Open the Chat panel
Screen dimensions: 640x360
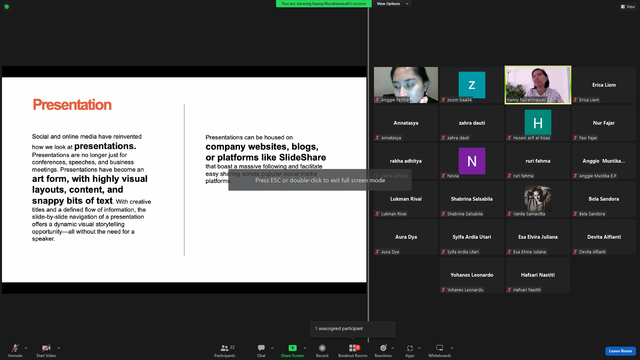(x=261, y=350)
